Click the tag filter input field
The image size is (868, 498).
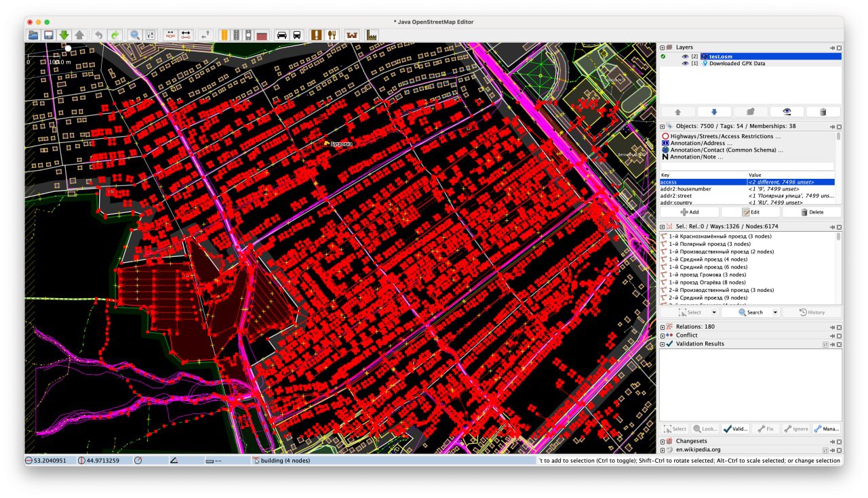point(747,166)
